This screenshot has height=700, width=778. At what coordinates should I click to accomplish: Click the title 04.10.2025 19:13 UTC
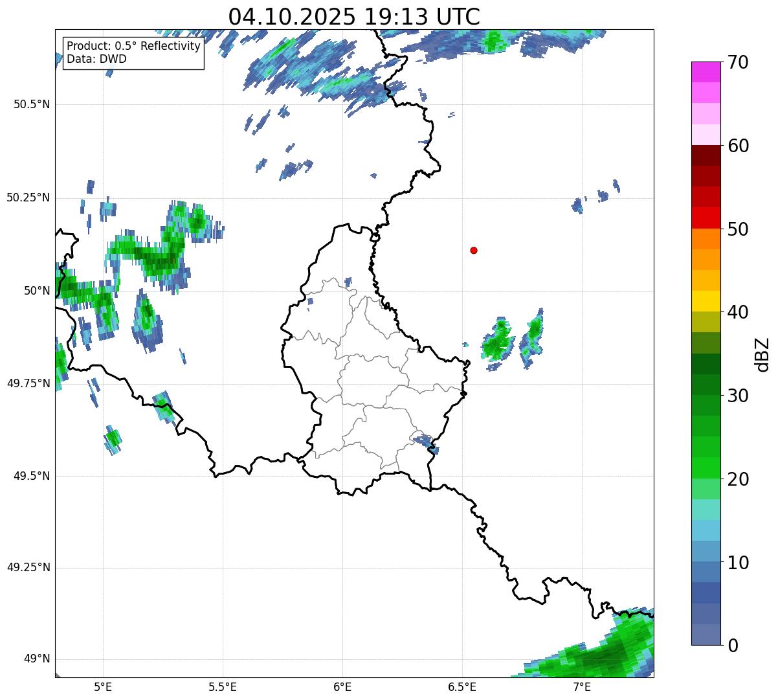coord(354,16)
